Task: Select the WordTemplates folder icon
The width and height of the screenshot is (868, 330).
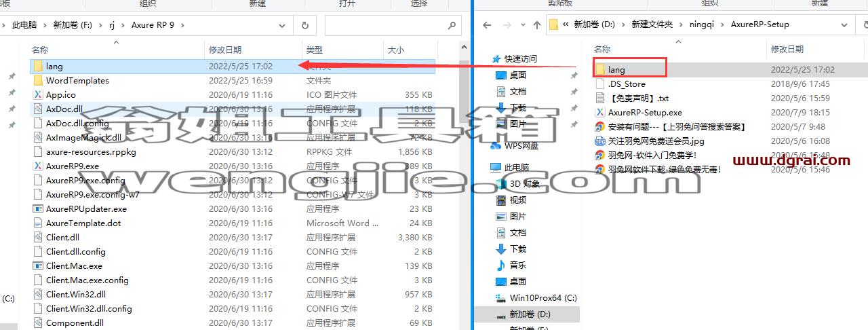Action: tap(38, 81)
